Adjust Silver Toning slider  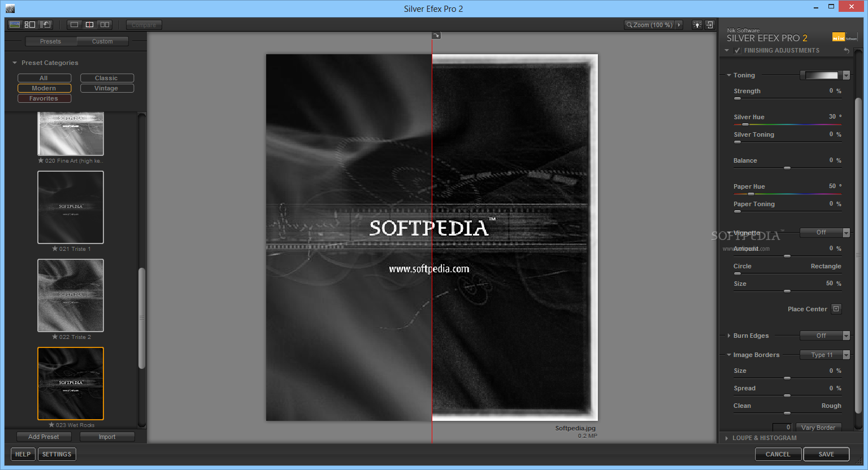787,142
